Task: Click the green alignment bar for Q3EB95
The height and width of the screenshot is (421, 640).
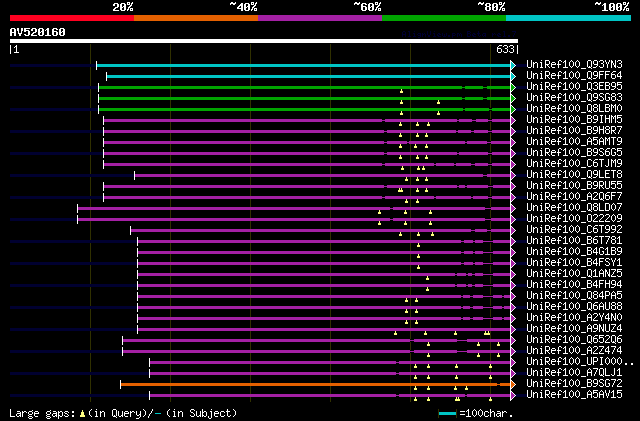Action: tap(304, 87)
